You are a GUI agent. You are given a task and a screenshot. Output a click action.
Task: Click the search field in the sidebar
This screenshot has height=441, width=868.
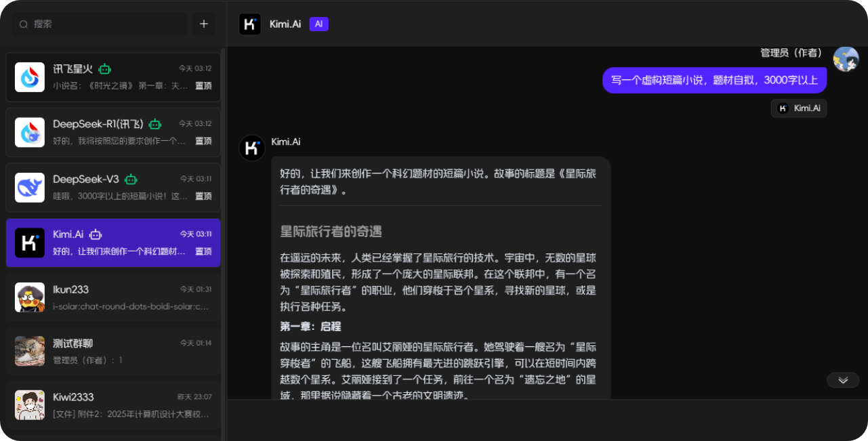(x=99, y=24)
